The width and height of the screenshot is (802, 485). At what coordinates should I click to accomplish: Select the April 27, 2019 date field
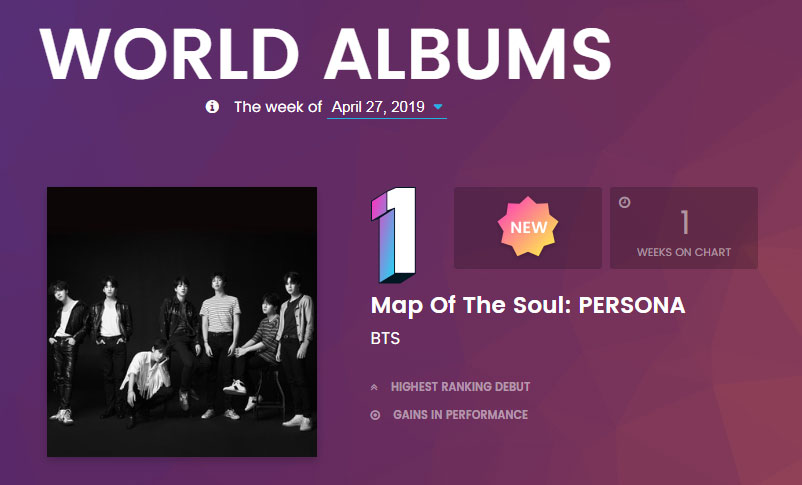[x=378, y=107]
